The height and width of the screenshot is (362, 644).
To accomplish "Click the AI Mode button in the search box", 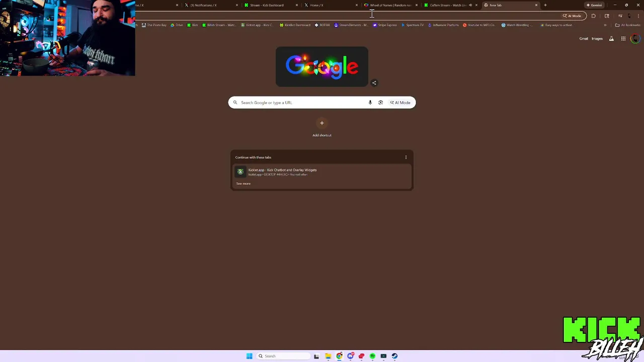I will tap(400, 103).
